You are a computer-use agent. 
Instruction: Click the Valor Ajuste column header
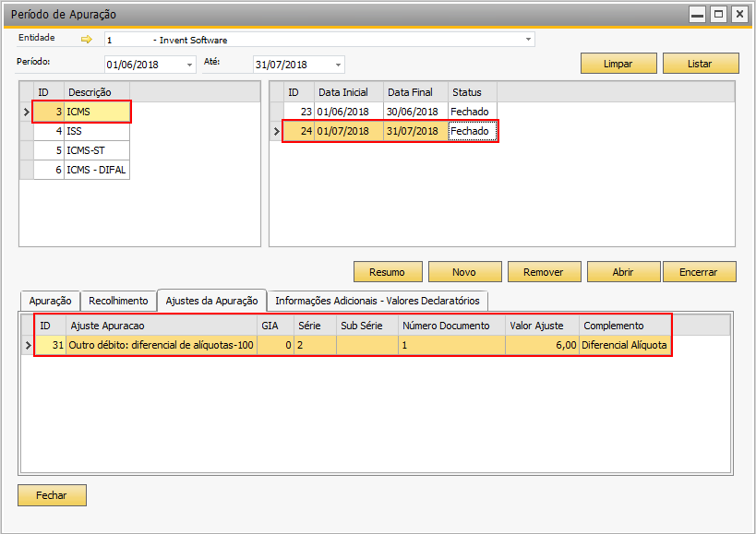pyautogui.click(x=542, y=326)
